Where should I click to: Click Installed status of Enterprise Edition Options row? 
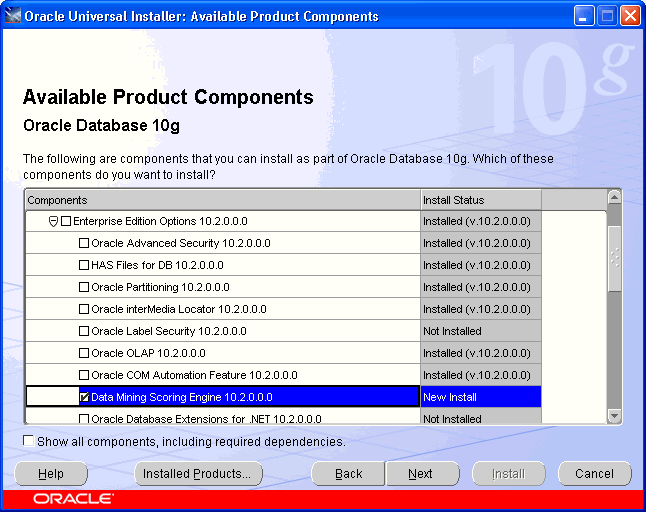point(481,221)
